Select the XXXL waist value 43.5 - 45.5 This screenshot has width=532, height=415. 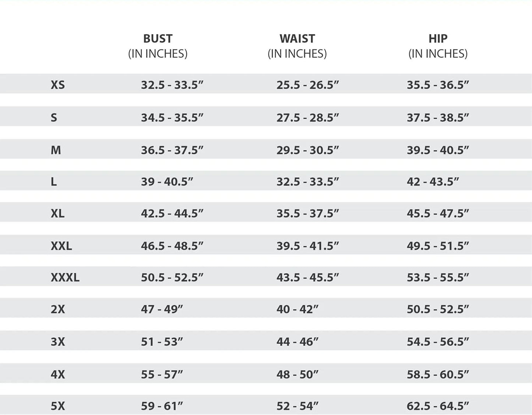click(307, 278)
